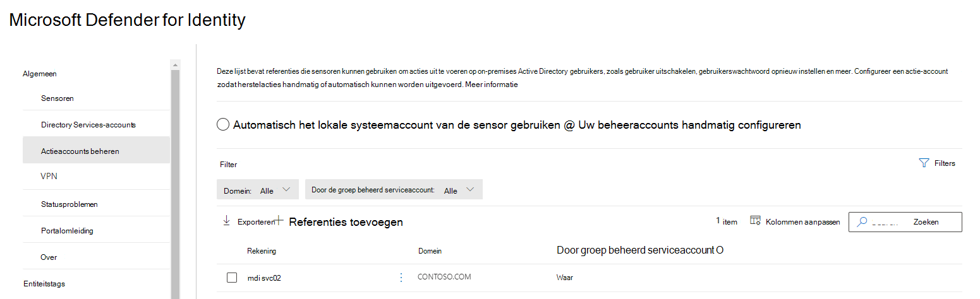Click the 1 item count label
The image size is (980, 299).
point(727,221)
